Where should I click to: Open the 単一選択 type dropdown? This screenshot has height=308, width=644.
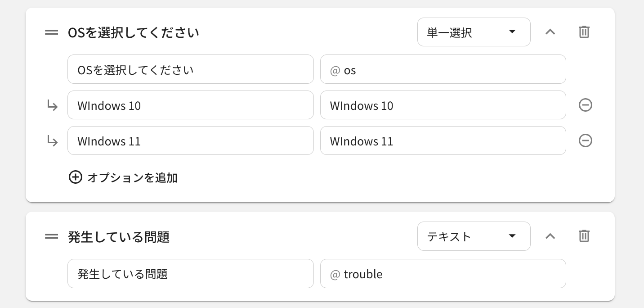tap(474, 32)
